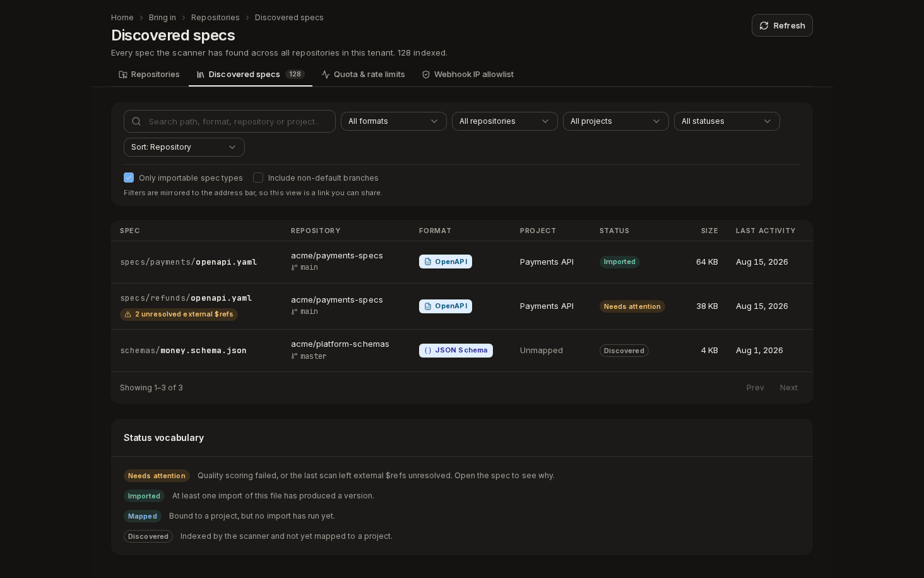Click Webhook allowlist shield icon

point(426,75)
